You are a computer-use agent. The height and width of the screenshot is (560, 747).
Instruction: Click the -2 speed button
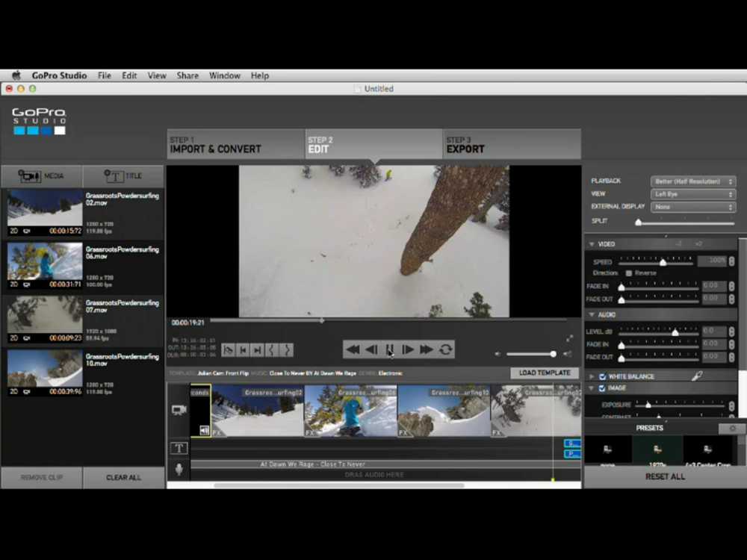[678, 244]
